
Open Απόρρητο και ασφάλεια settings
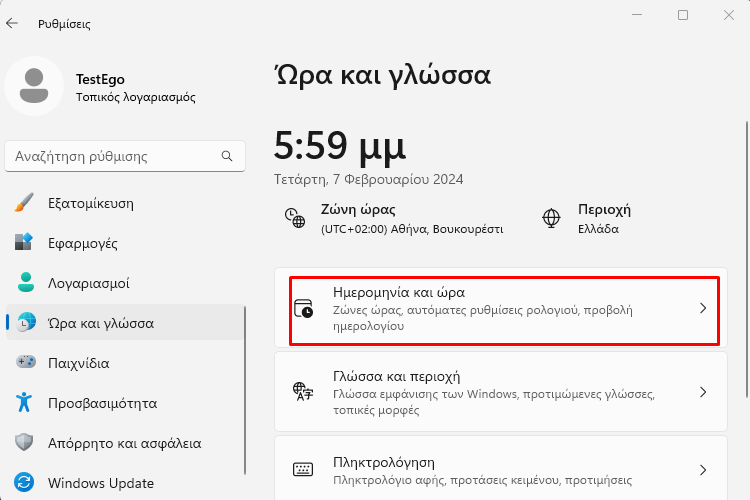click(x=125, y=443)
